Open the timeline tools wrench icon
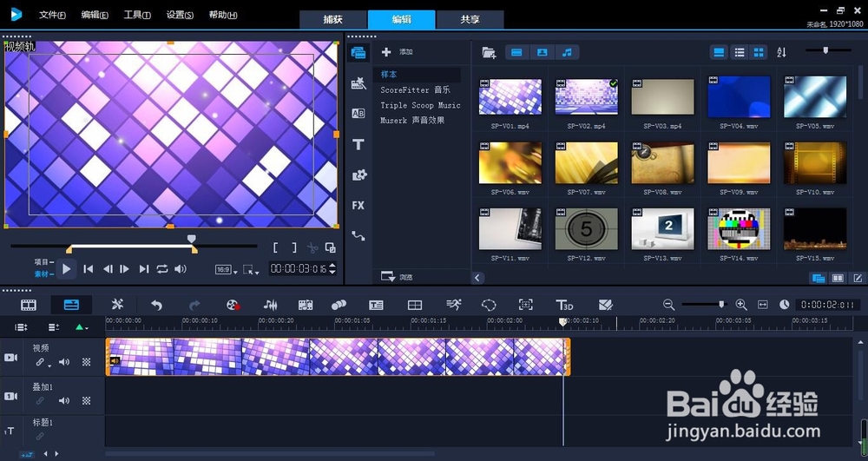Image resolution: width=868 pixels, height=461 pixels. pyautogui.click(x=117, y=305)
